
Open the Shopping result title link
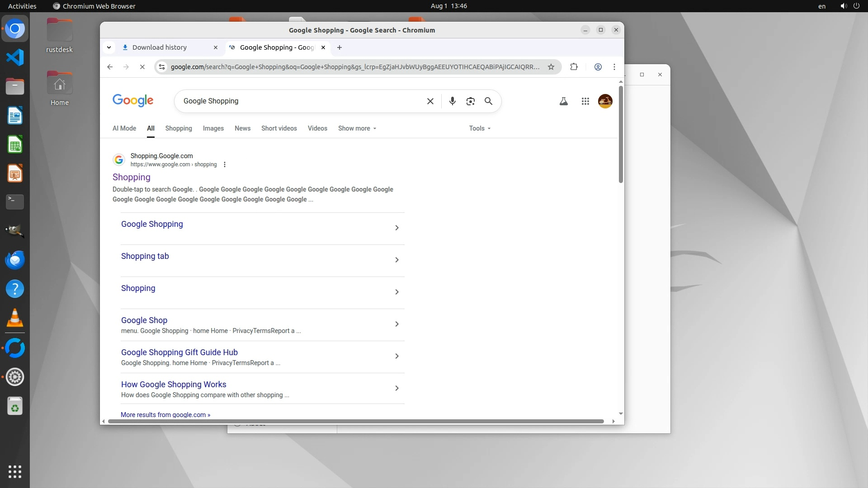[131, 177]
